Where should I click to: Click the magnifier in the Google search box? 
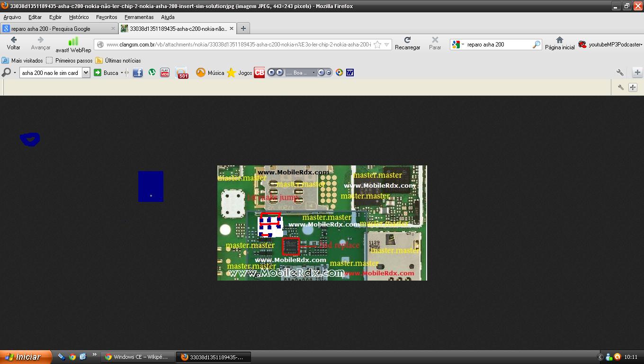[536, 45]
